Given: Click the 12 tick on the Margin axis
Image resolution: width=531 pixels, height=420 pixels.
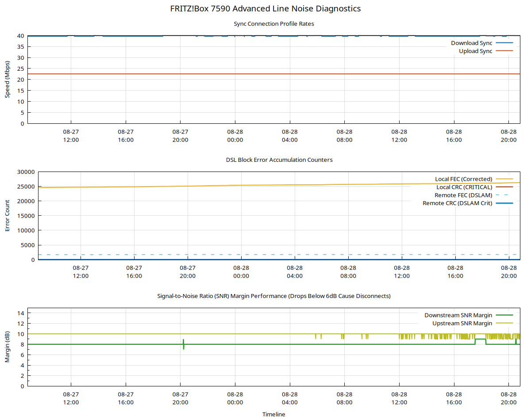Looking at the screenshot, I should pos(20,324).
